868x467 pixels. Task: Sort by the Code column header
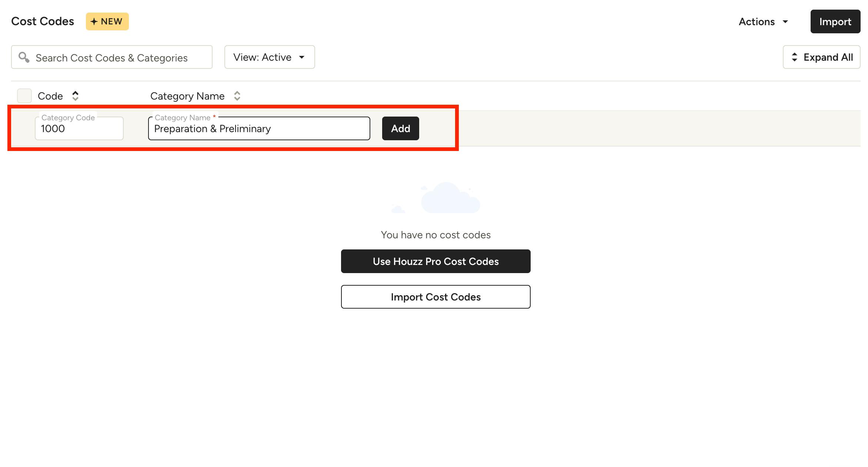tap(50, 96)
